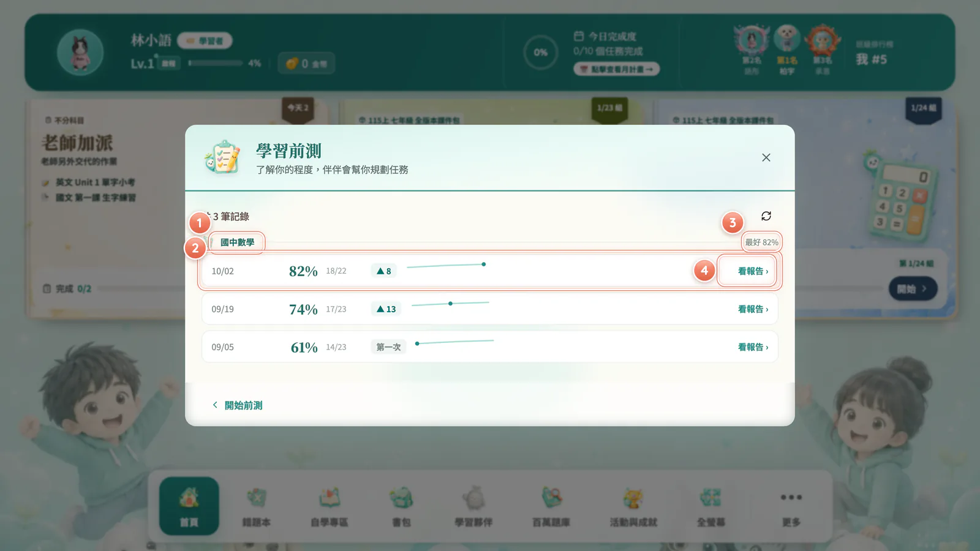Image resolution: width=980 pixels, height=551 pixels.
Task: Click the ▲13 improvement badge
Action: [386, 309]
